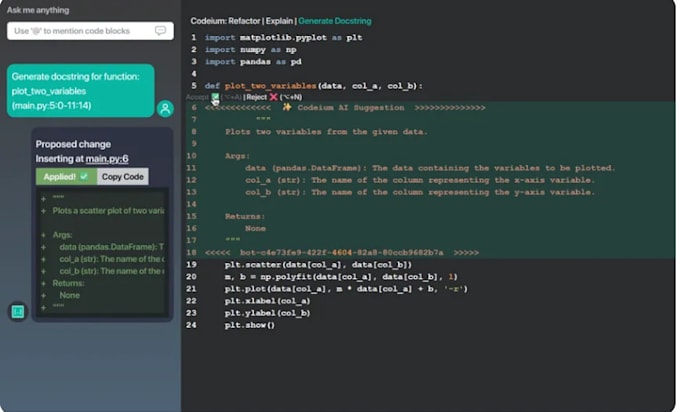Click the Accept label in the suggestion bar

pos(196,97)
